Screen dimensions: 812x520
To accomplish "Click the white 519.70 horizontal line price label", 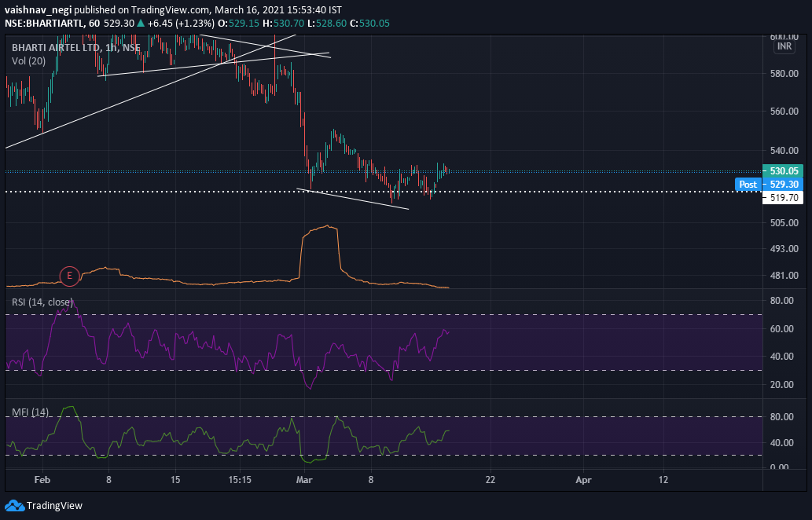I will click(783, 197).
